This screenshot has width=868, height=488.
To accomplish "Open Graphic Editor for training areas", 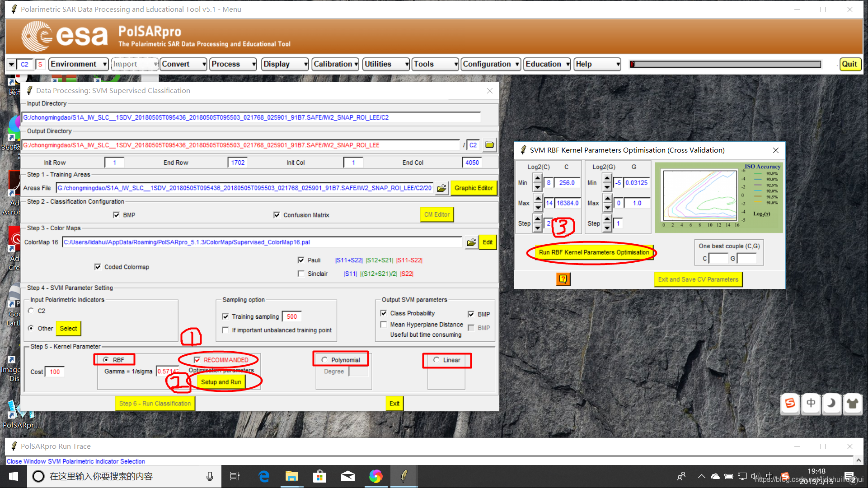I will coord(474,188).
